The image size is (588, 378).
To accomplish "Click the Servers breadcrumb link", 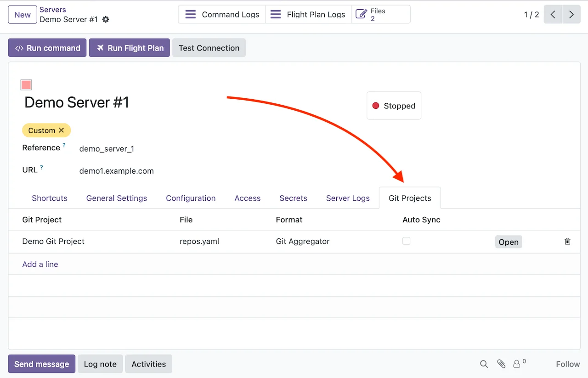I will click(x=53, y=10).
